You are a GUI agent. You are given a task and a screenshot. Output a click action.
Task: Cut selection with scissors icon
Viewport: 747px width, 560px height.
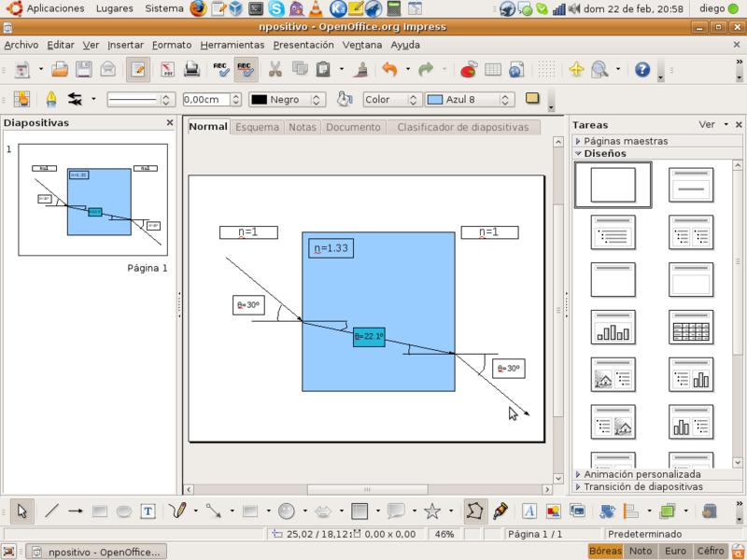[275, 70]
